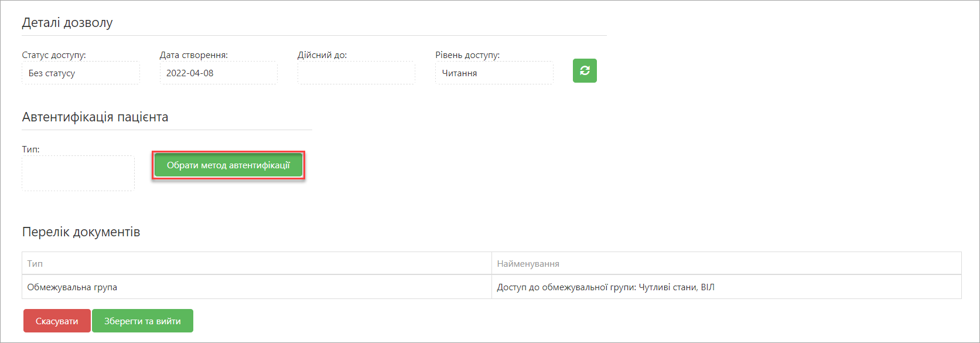This screenshot has width=980, height=343.
Task: Click the Статус доступу label
Action: pyautogui.click(x=54, y=55)
